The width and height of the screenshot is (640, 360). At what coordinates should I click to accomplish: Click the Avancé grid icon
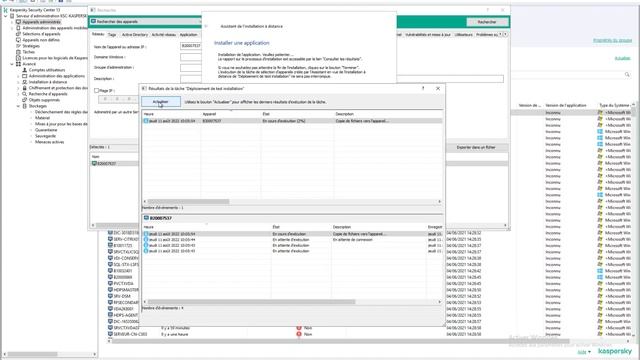18,64
